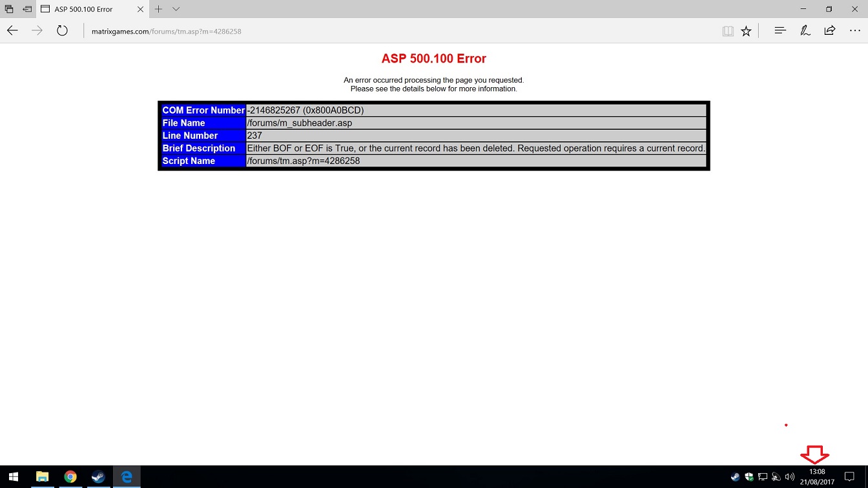The height and width of the screenshot is (488, 868).
Task: Click the BOF or EOF error description text
Action: pyautogui.click(x=476, y=148)
